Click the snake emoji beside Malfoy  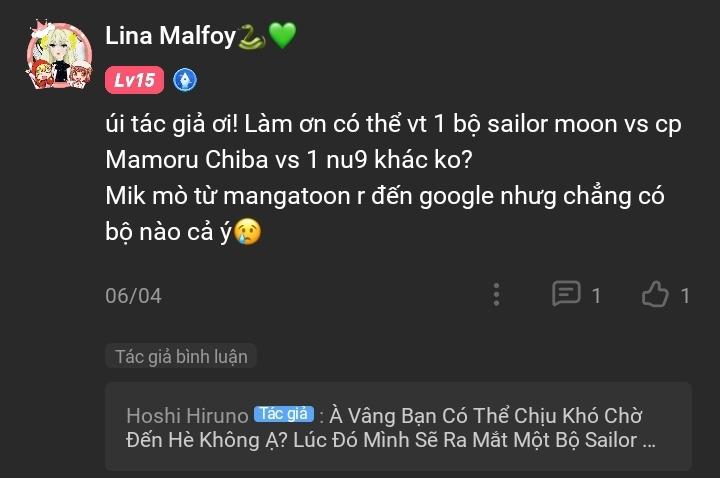[252, 37]
